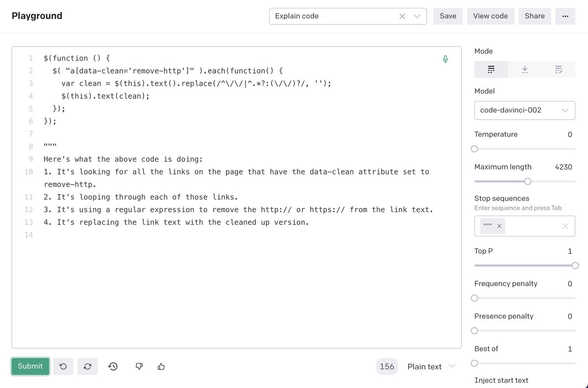Select the Edit mode icon
Image resolution: width=588 pixels, height=388 pixels.
(x=559, y=70)
